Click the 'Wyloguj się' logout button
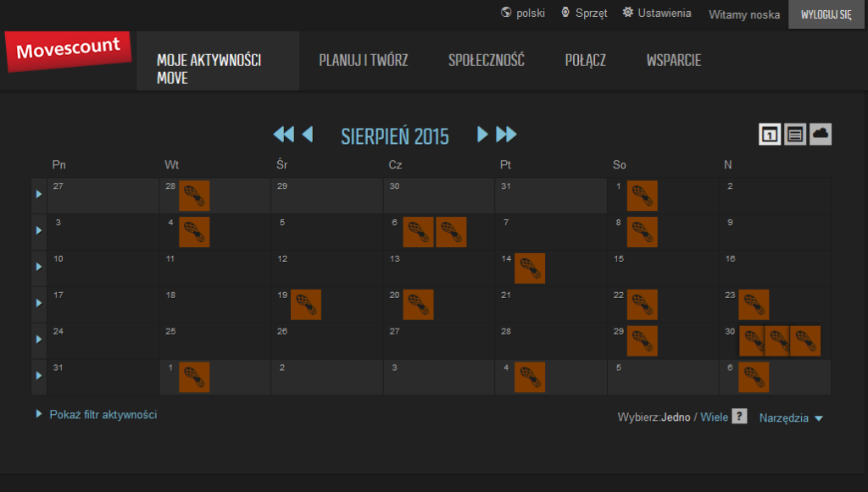 tap(826, 14)
